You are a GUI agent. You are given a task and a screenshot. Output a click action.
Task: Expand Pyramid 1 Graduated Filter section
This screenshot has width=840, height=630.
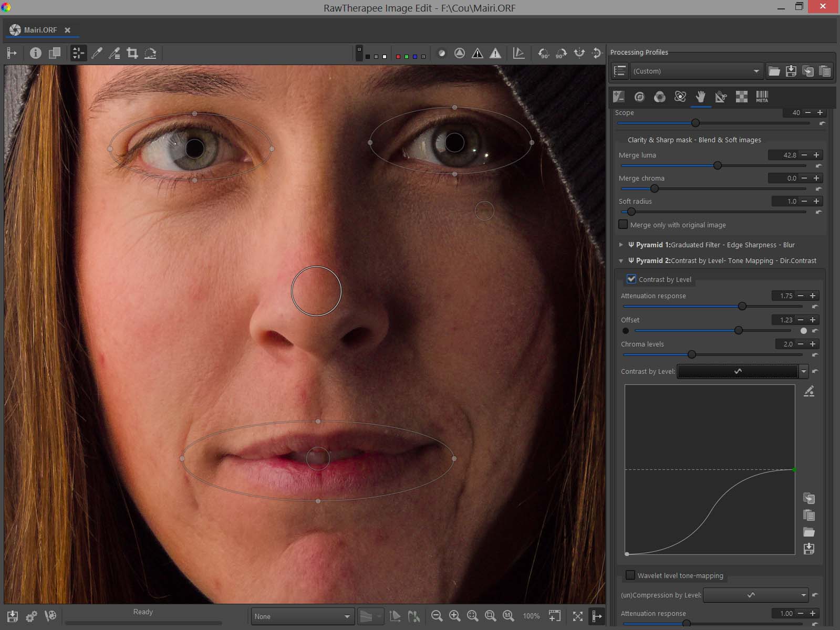click(x=621, y=245)
